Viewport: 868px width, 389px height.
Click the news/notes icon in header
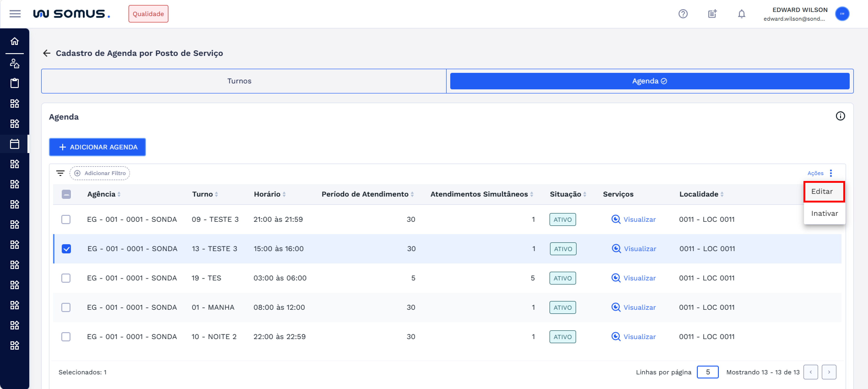coord(712,14)
